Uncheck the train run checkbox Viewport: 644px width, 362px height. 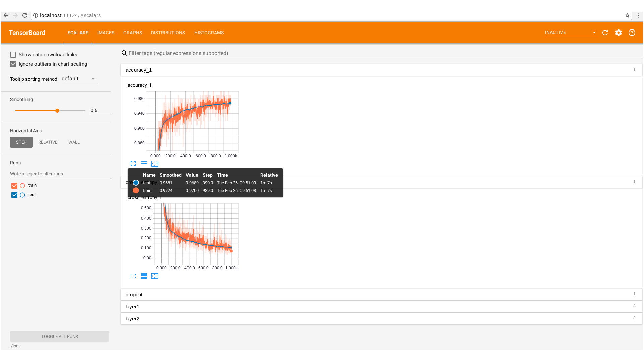(x=14, y=186)
